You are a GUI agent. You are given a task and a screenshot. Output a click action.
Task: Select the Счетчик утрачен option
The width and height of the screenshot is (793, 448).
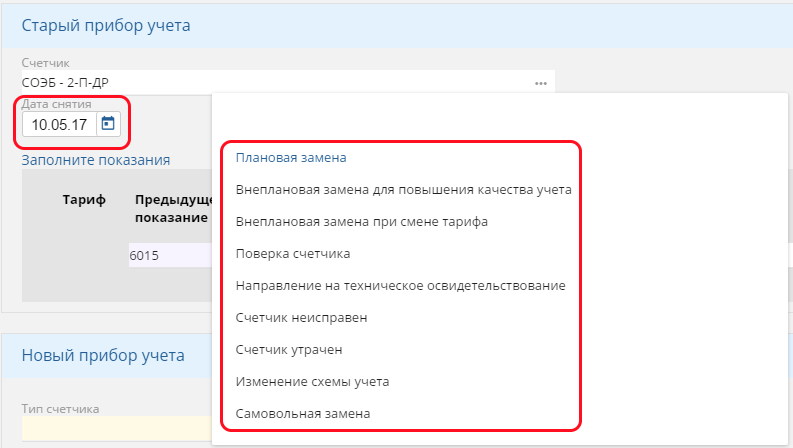(x=289, y=350)
